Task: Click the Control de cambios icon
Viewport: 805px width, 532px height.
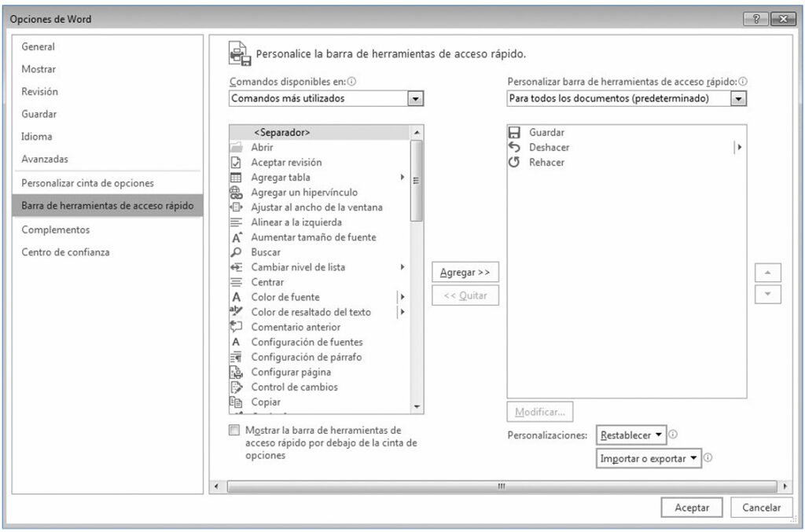Action: [x=236, y=387]
